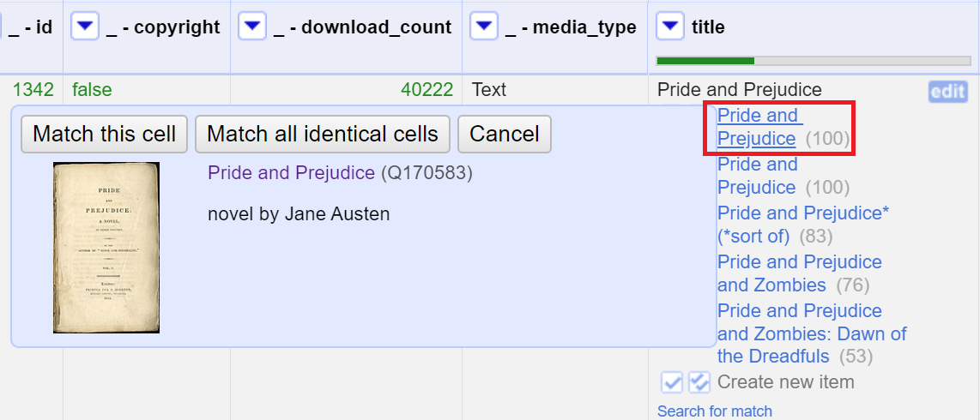Select the first Pride and Prejudice (100) candidate

point(758,127)
